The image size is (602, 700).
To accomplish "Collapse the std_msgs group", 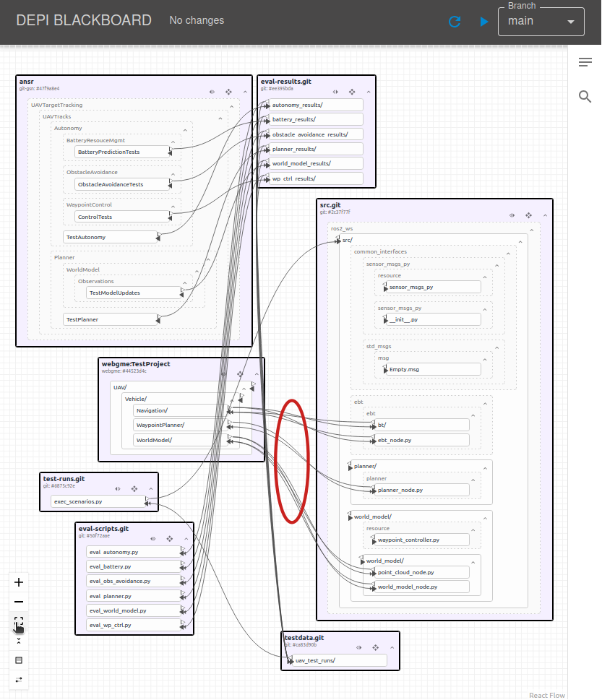I will (x=496, y=347).
